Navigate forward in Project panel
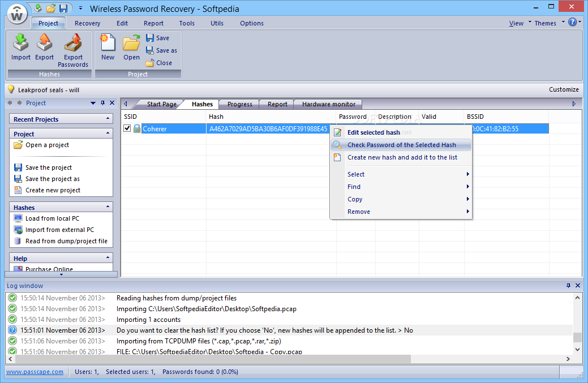Image resolution: width=588 pixels, height=383 pixels. pos(19,103)
